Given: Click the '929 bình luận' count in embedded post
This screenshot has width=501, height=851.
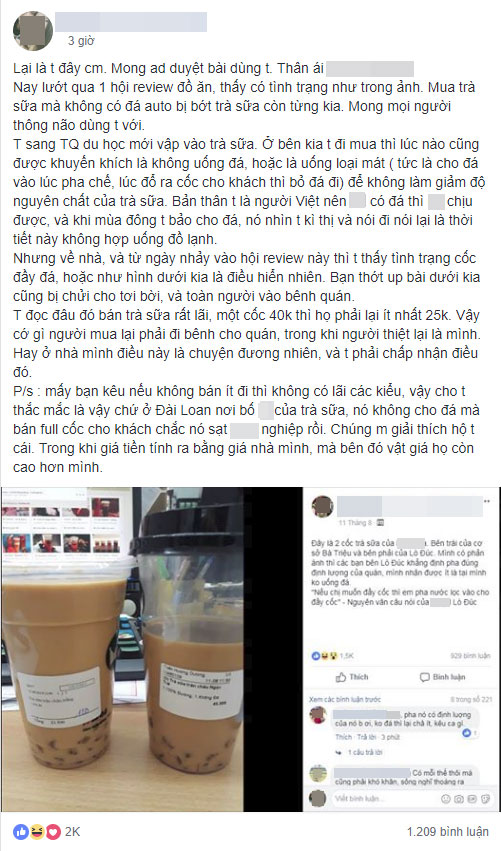Looking at the screenshot, I should [x=470, y=656].
